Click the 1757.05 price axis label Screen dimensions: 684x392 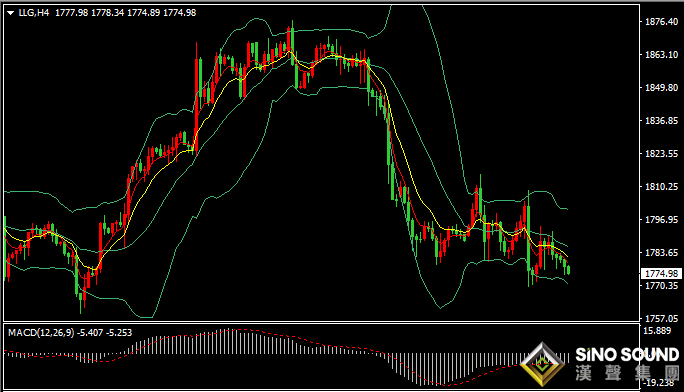point(662,319)
